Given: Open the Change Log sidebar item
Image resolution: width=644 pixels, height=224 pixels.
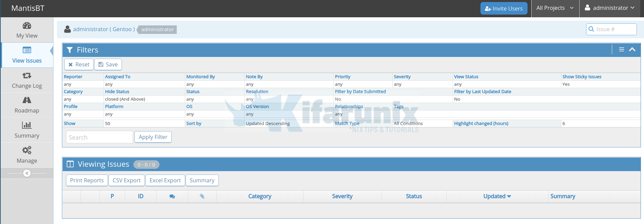Looking at the screenshot, I should [27, 80].
